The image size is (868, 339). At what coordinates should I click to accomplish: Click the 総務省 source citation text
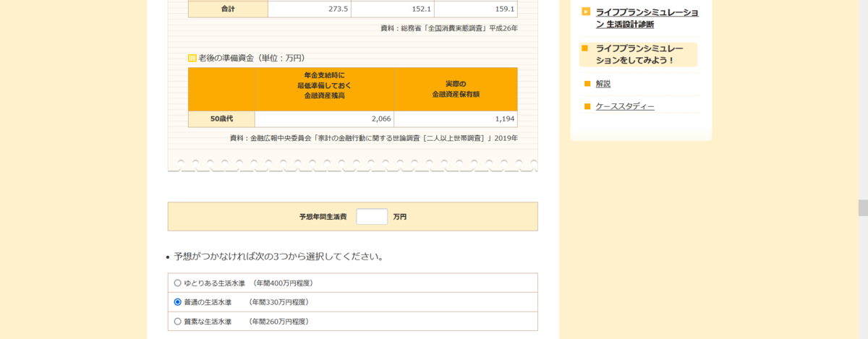point(449,29)
